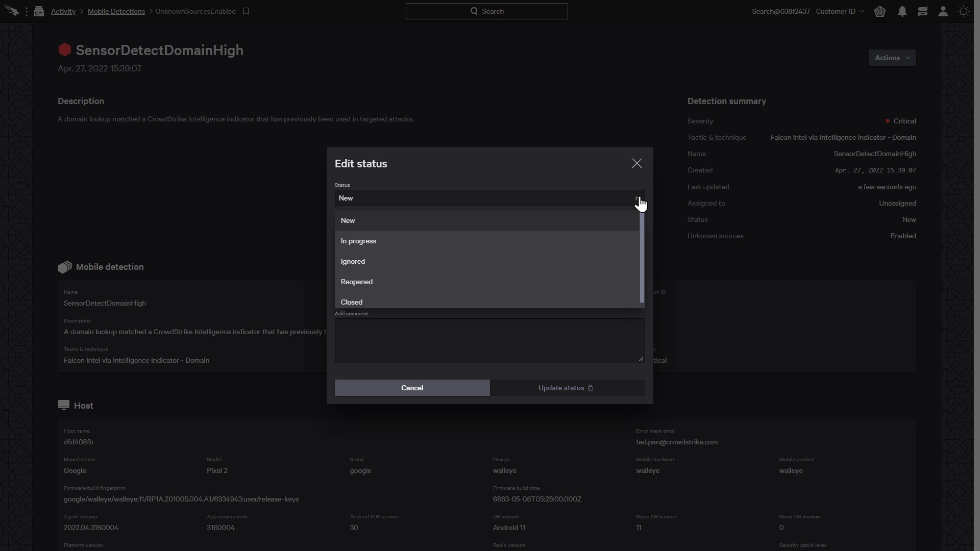
Task: Click the Host monitor icon
Action: click(63, 405)
